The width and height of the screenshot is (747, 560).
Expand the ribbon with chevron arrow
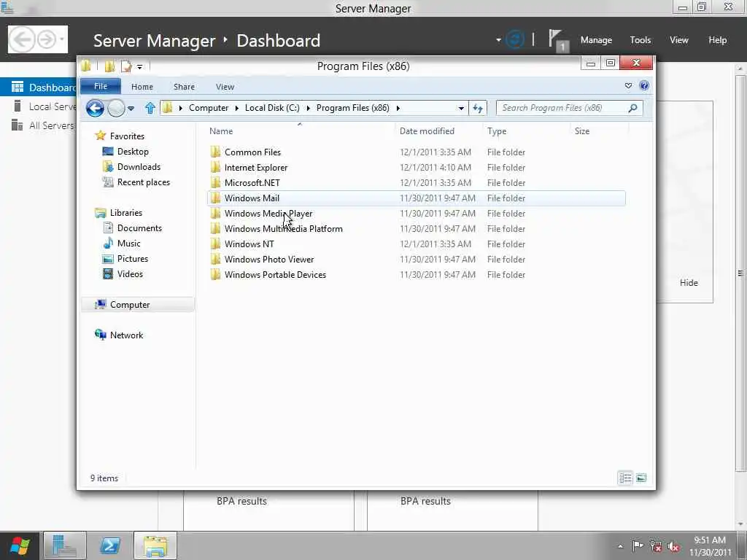point(628,86)
